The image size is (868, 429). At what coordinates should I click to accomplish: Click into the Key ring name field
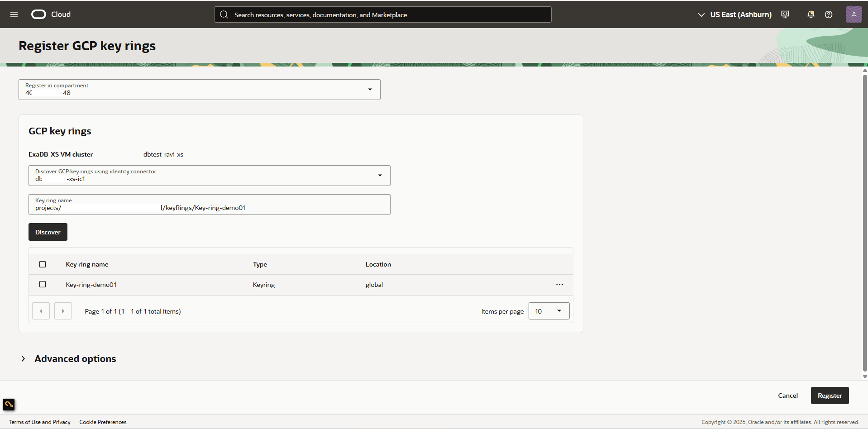point(210,205)
